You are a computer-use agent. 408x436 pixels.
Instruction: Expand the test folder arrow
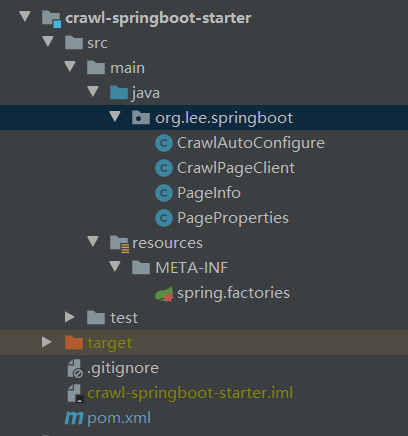click(x=70, y=317)
